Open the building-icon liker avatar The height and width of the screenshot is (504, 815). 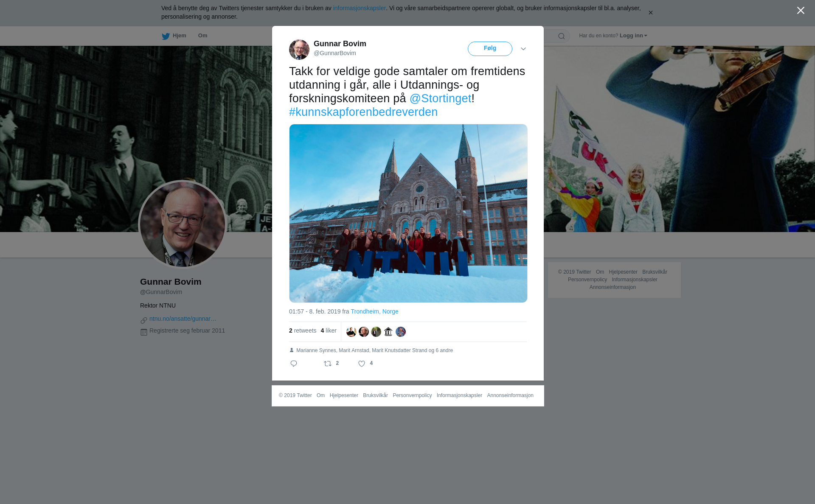pos(388,332)
